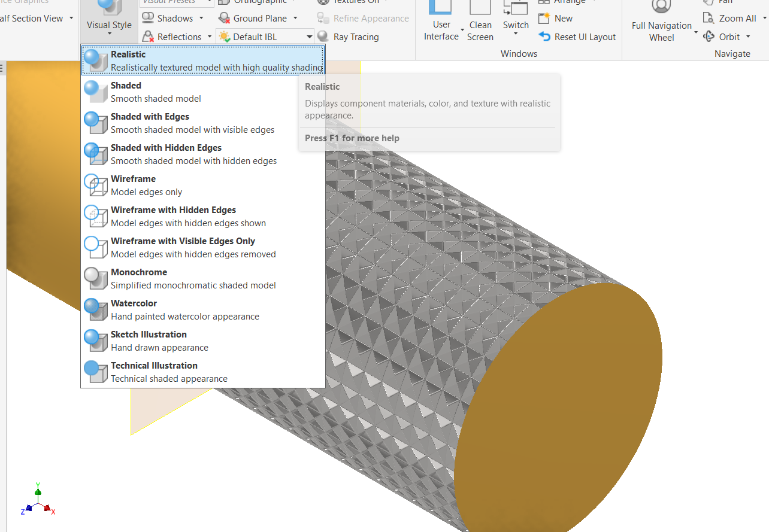Open the User Interface button
This screenshot has height=532, width=769.
pos(441,22)
